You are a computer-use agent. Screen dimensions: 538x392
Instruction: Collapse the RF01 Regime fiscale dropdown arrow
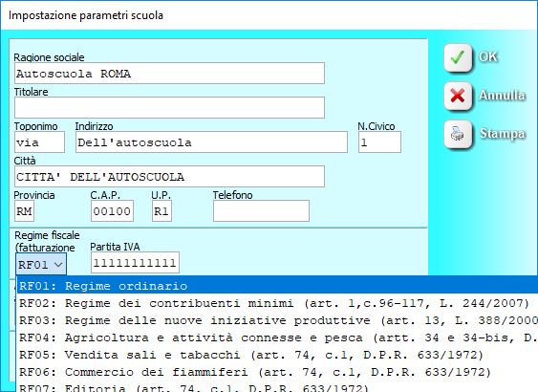coord(58,265)
